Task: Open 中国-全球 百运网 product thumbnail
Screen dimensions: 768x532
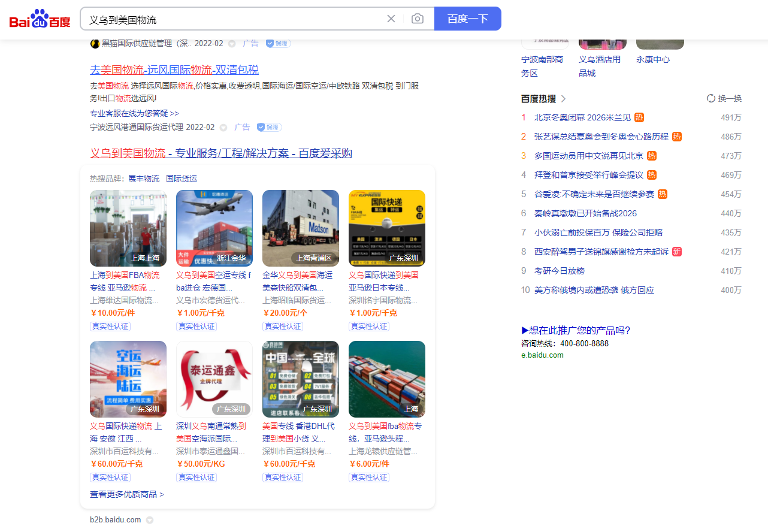Action: [x=301, y=379]
